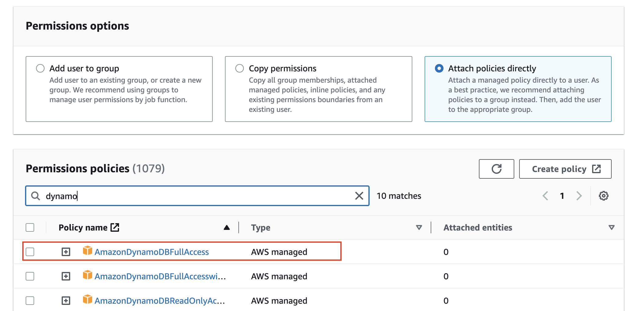644x311 pixels.
Task: Open table preferences gear icon
Action: coord(603,196)
